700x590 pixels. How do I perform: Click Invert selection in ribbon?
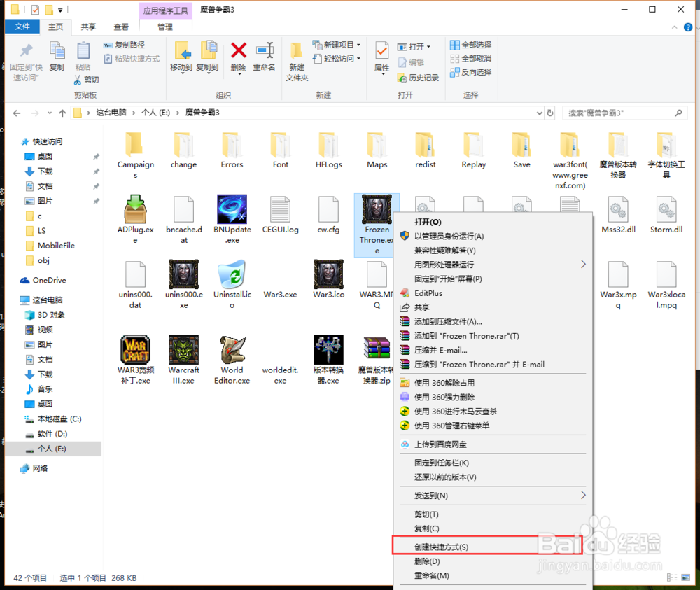click(471, 72)
